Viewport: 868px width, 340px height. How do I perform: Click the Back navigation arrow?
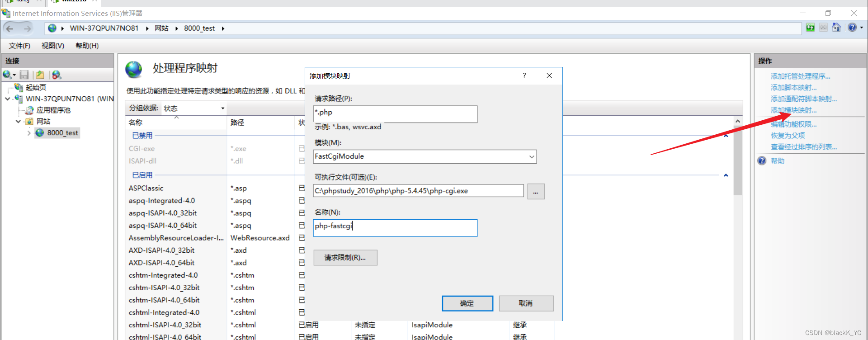pos(9,28)
